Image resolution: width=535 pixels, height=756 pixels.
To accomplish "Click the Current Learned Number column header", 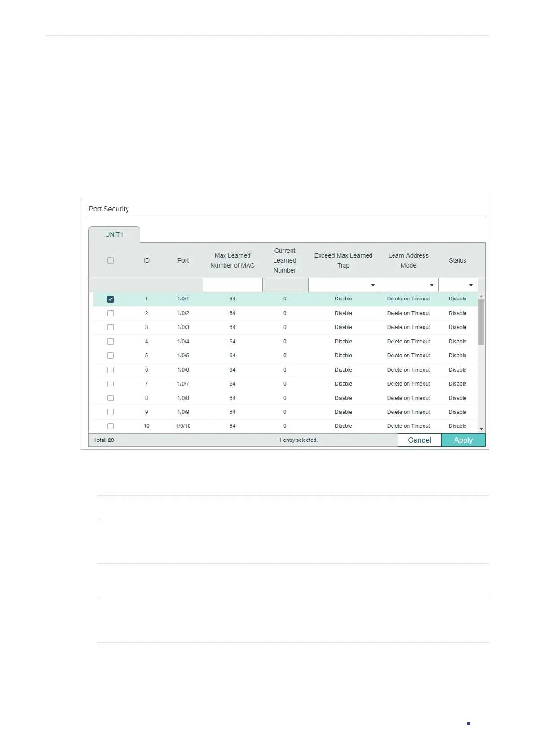I will coord(285,260).
